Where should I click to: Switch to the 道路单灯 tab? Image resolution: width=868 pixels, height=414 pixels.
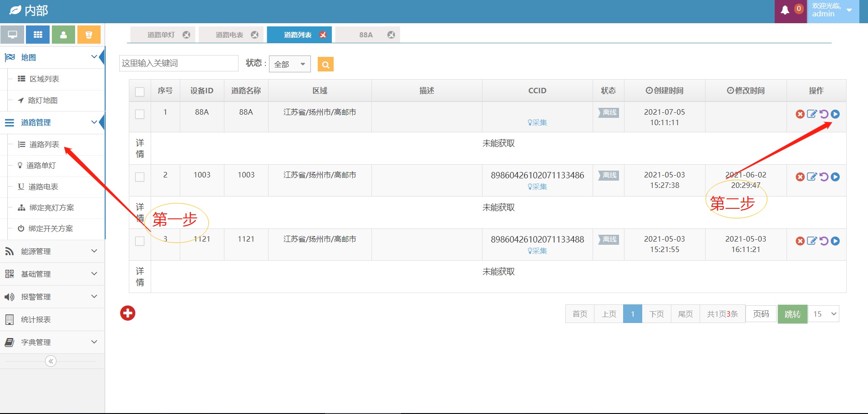tap(161, 35)
